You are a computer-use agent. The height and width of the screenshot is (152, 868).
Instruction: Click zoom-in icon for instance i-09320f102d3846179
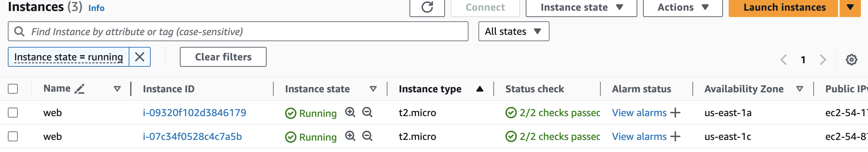tap(350, 113)
